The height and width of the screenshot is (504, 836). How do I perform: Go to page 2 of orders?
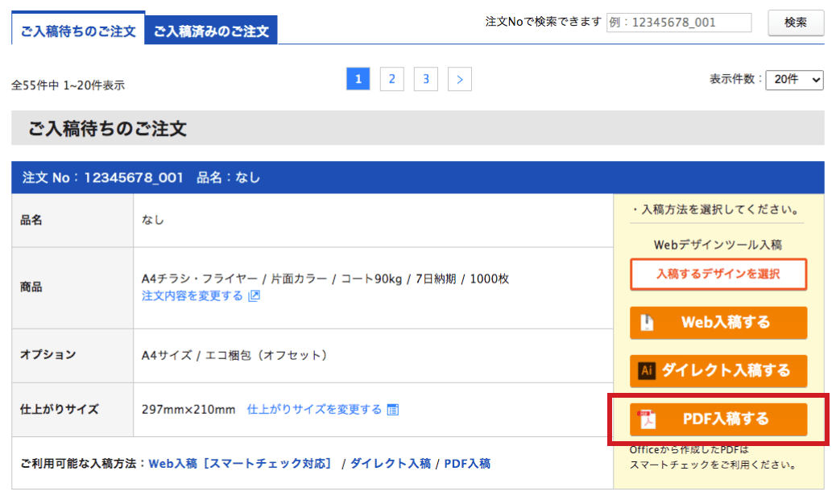[391, 79]
